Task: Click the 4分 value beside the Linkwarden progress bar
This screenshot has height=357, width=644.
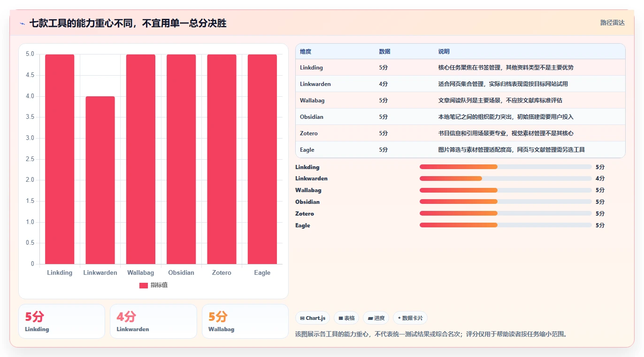Action: pyautogui.click(x=600, y=178)
